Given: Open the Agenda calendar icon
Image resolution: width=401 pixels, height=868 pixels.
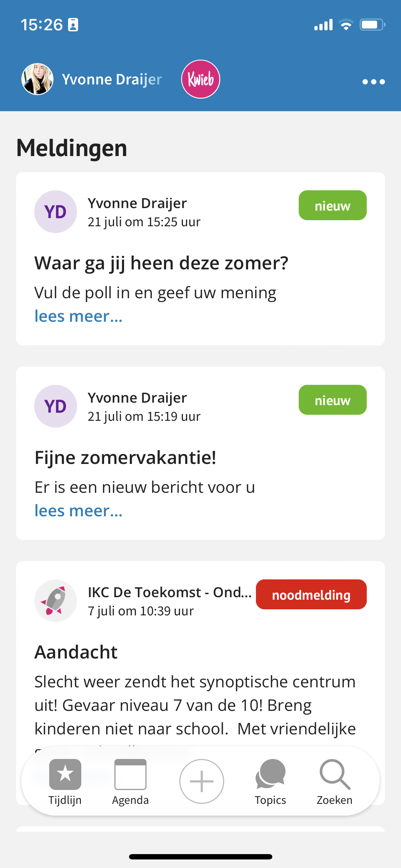Looking at the screenshot, I should (130, 774).
